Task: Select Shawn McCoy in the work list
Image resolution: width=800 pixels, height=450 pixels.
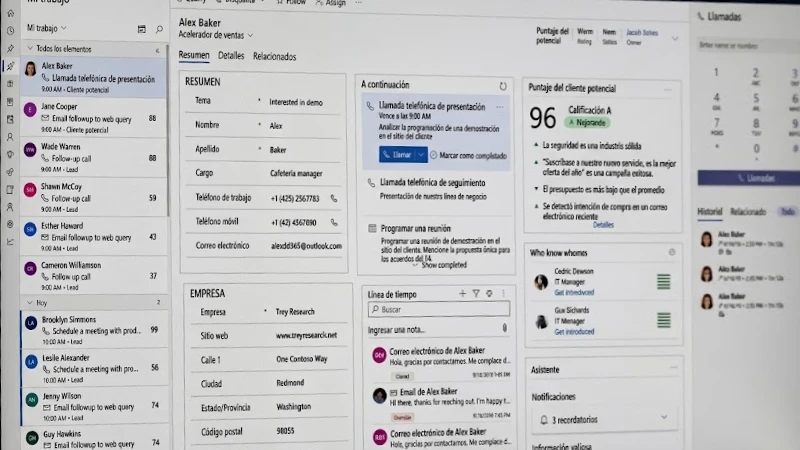Action: 93,197
